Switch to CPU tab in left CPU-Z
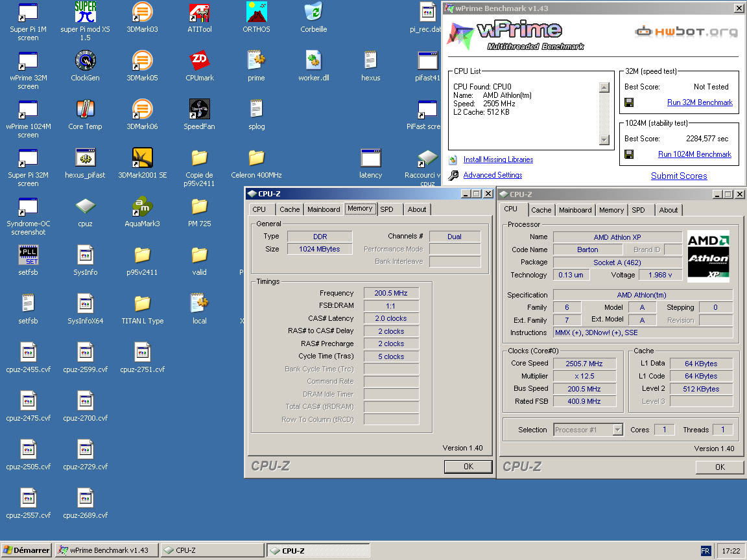 (261, 209)
